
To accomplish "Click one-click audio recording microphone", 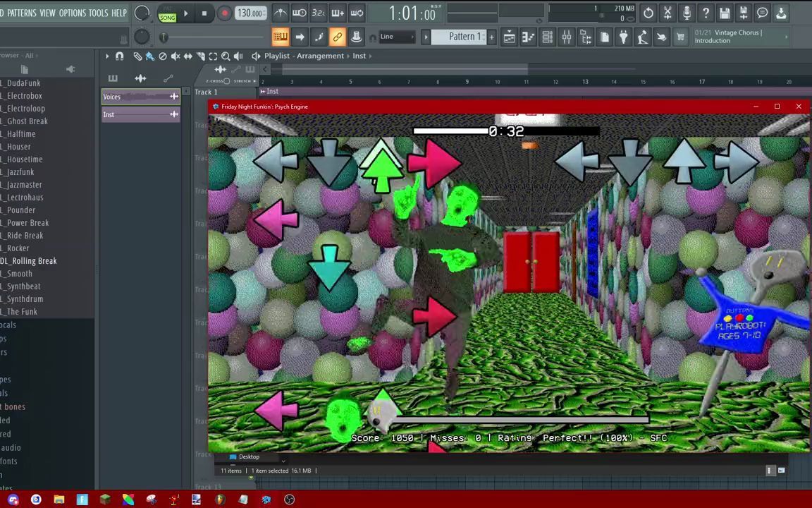I will 687,13.
